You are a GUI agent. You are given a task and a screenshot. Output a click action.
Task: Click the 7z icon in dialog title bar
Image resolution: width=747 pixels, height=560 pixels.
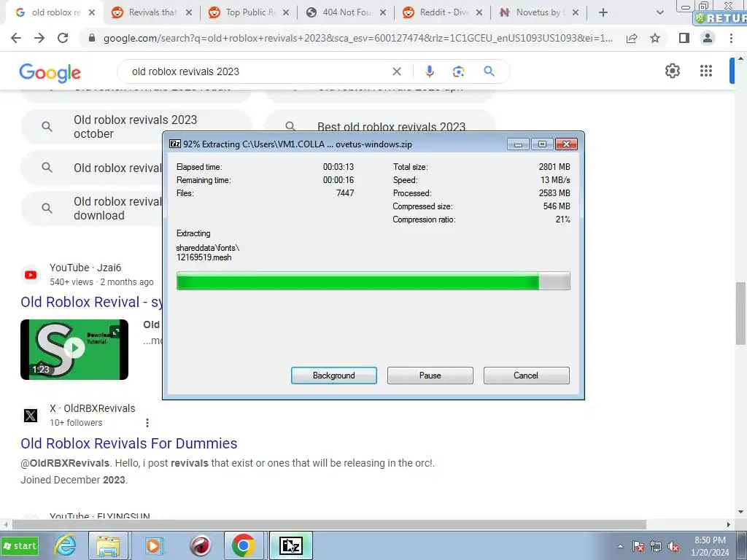click(175, 144)
